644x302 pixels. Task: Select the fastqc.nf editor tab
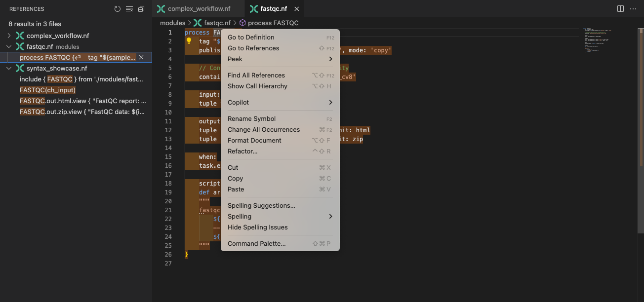coord(275,9)
